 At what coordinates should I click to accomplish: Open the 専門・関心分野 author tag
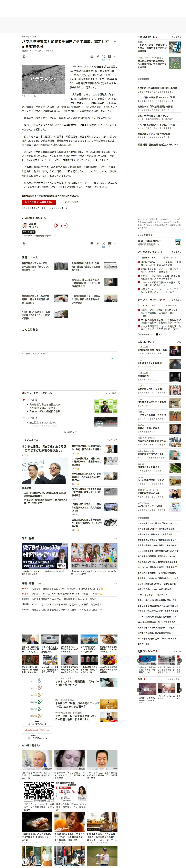tap(29, 232)
